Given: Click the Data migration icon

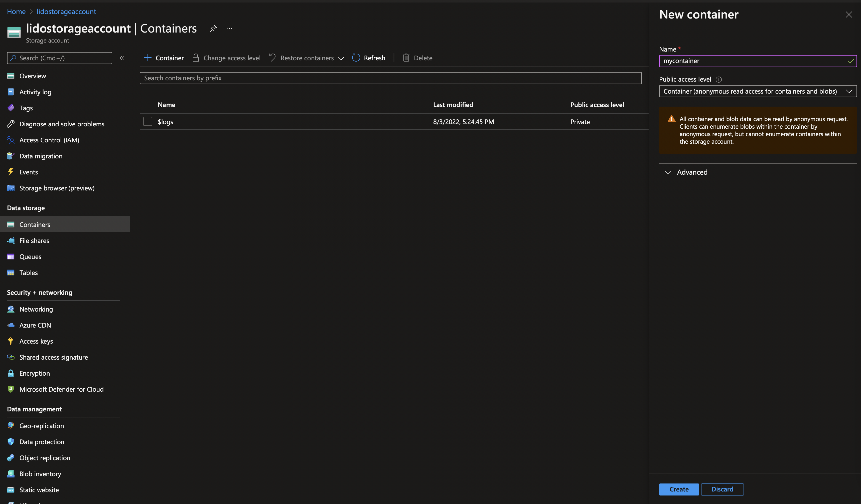Looking at the screenshot, I should [11, 156].
